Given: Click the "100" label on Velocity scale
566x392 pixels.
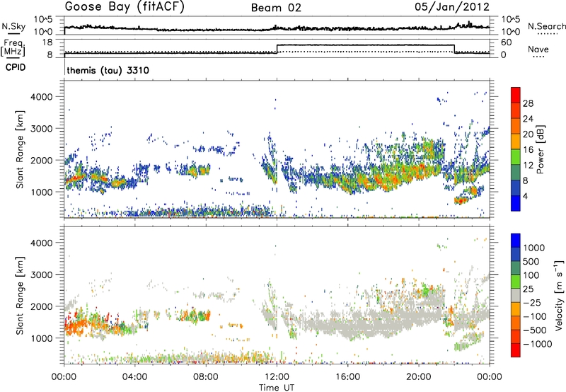Looking at the screenshot, I should point(531,275).
